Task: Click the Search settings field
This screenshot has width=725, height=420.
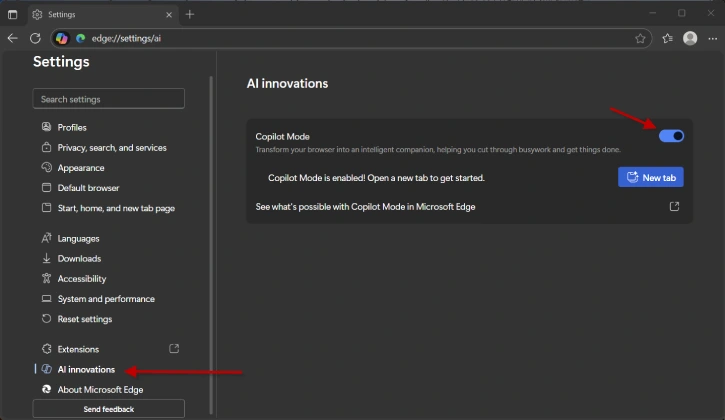Action: [x=109, y=99]
